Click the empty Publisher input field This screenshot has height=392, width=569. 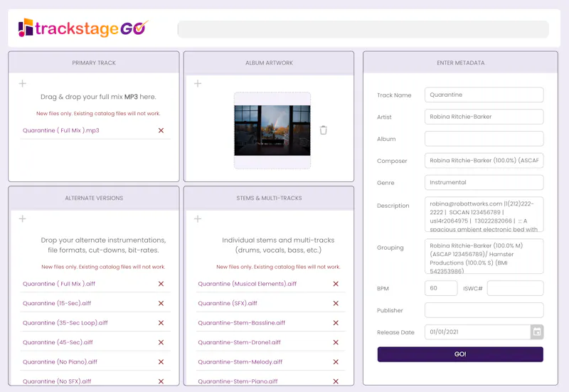(484, 310)
